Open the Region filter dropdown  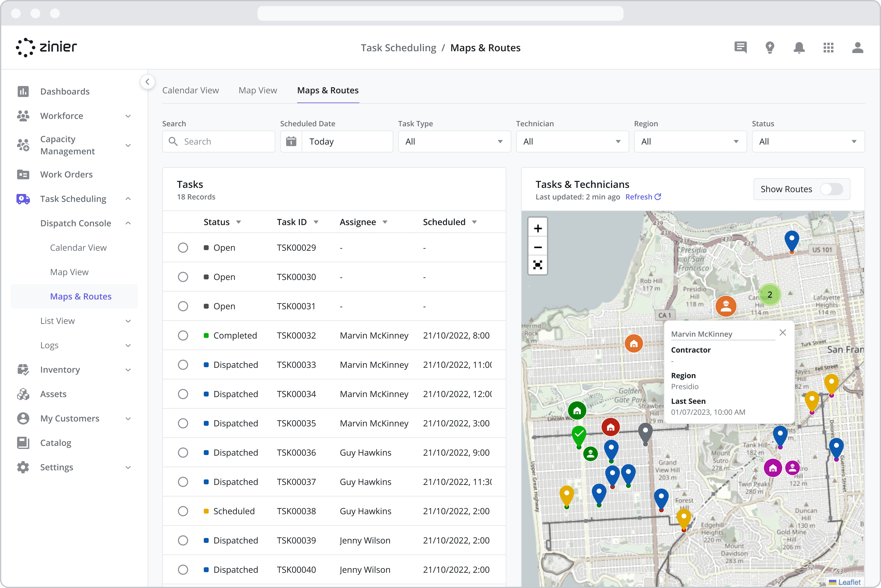tap(690, 142)
